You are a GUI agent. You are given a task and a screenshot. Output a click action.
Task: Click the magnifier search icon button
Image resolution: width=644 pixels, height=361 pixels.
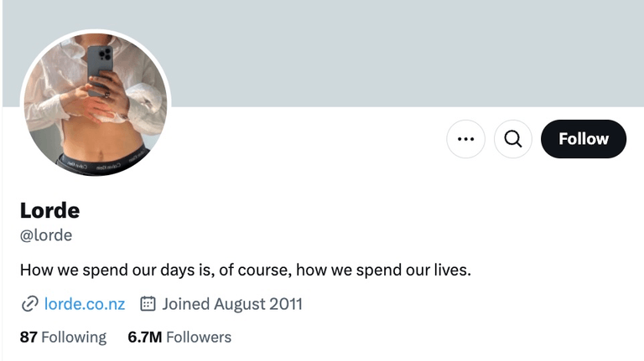pos(513,139)
